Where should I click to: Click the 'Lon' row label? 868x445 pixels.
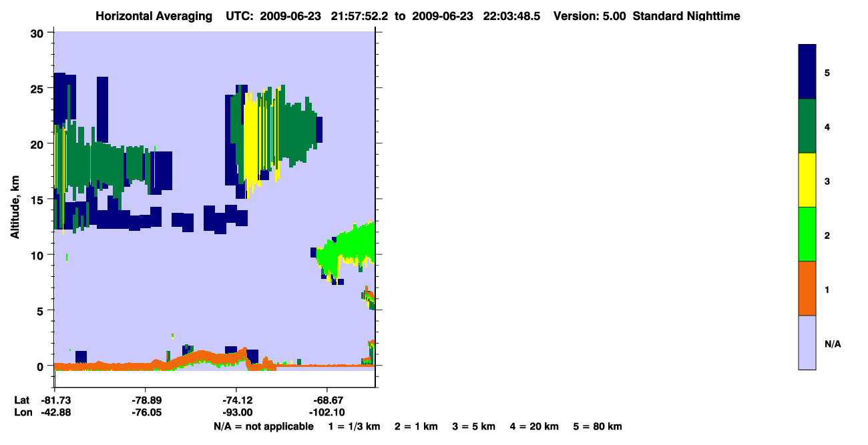click(x=23, y=413)
